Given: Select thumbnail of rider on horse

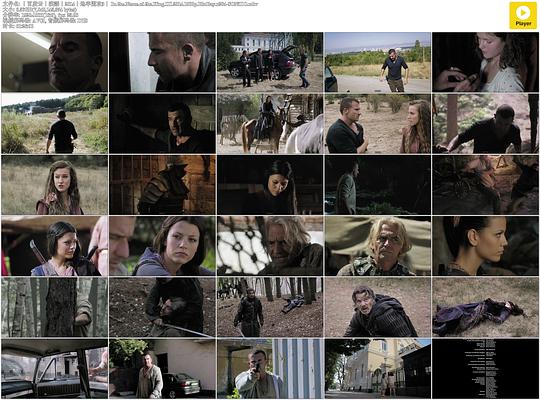Looking at the screenshot, I should coord(270,124).
